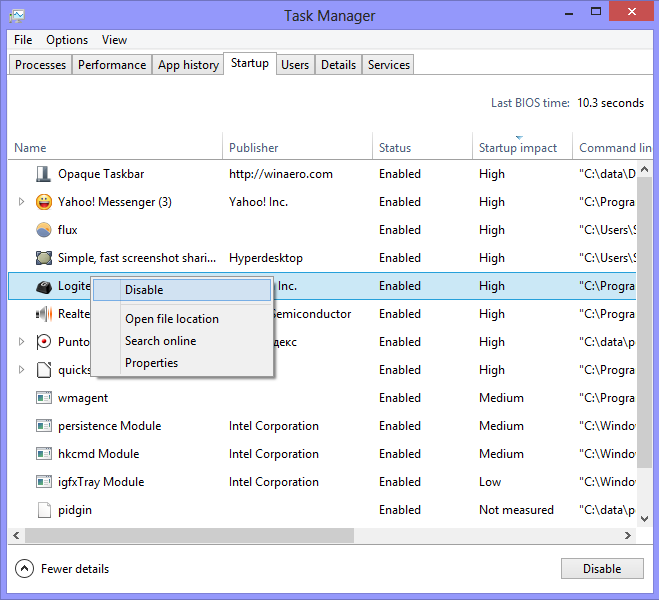Close the Task Manager window
Viewport: 659px width, 600px height.
[631, 12]
